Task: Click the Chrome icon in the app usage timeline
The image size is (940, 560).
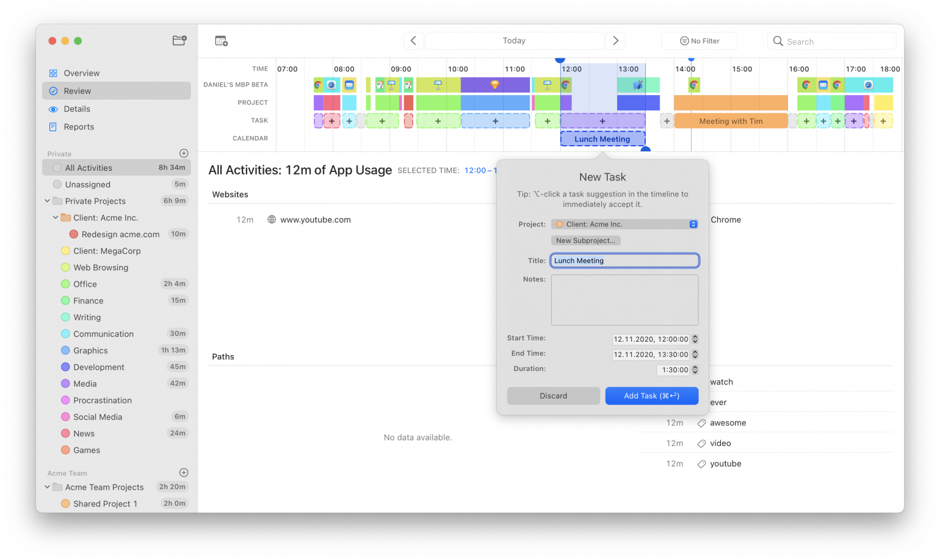Action: coord(317,85)
